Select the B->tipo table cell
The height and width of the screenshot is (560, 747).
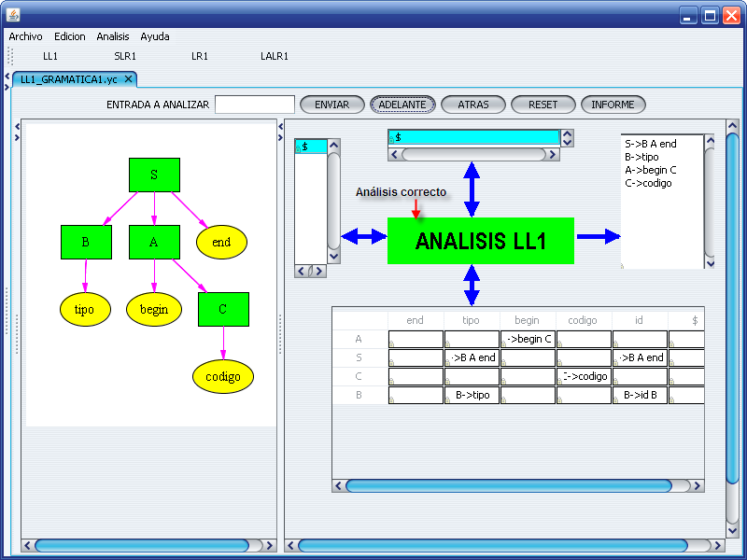[x=472, y=395]
